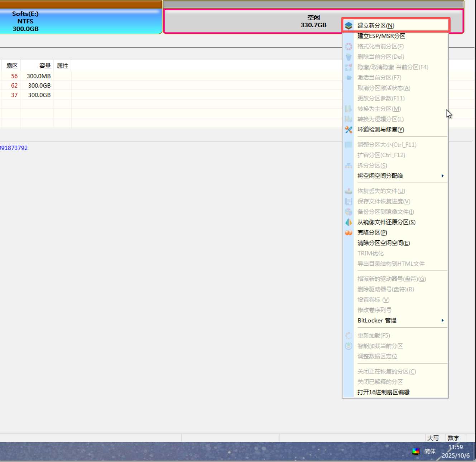Toggle the 大写 caps indicator
The height and width of the screenshot is (462, 476).
(x=433, y=438)
